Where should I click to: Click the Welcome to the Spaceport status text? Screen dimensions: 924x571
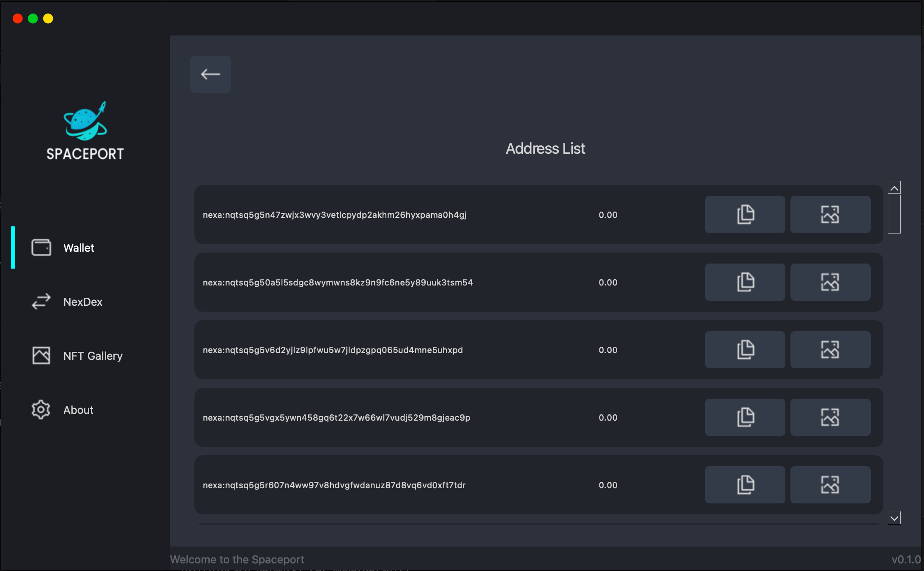click(237, 560)
